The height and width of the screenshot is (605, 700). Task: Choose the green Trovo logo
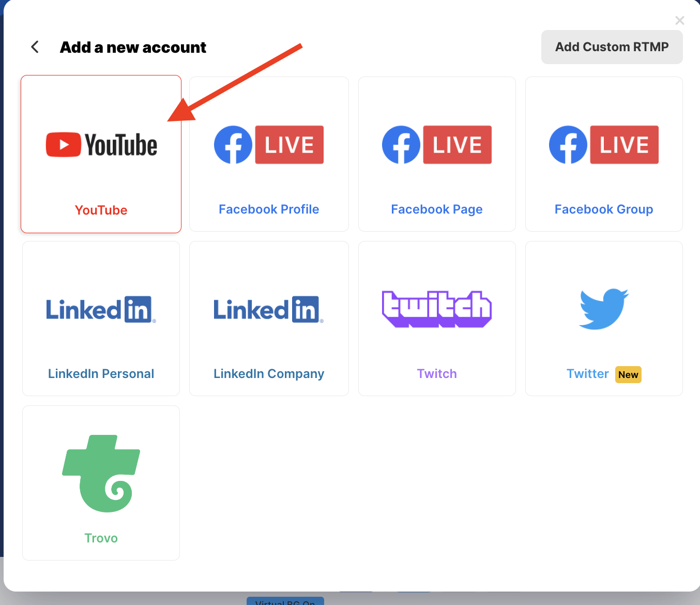click(x=101, y=474)
